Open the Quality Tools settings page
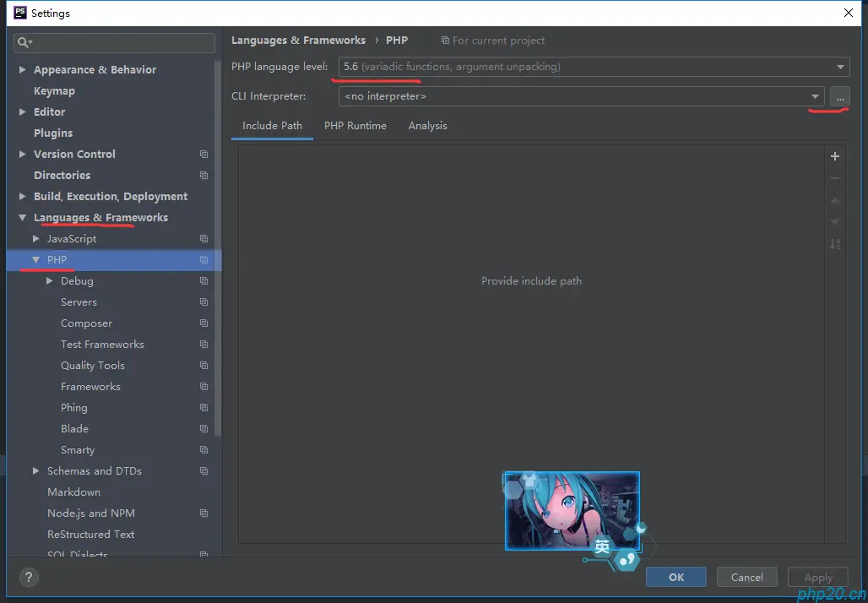Image resolution: width=868 pixels, height=603 pixels. [92, 366]
